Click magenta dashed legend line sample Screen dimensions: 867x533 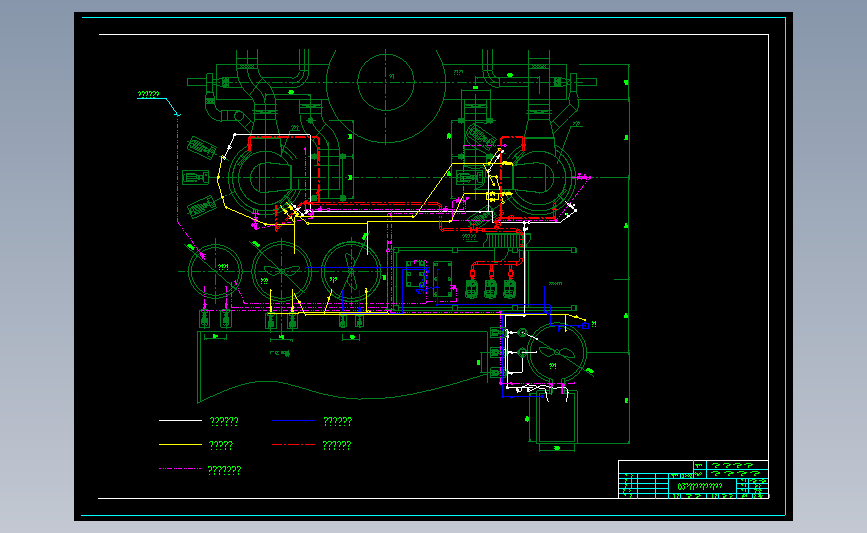click(x=180, y=469)
